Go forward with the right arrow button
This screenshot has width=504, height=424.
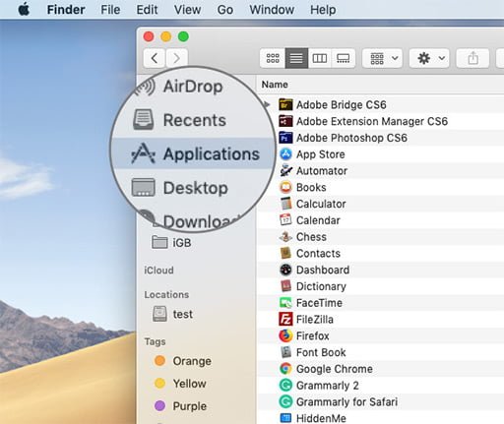pyautogui.click(x=177, y=58)
